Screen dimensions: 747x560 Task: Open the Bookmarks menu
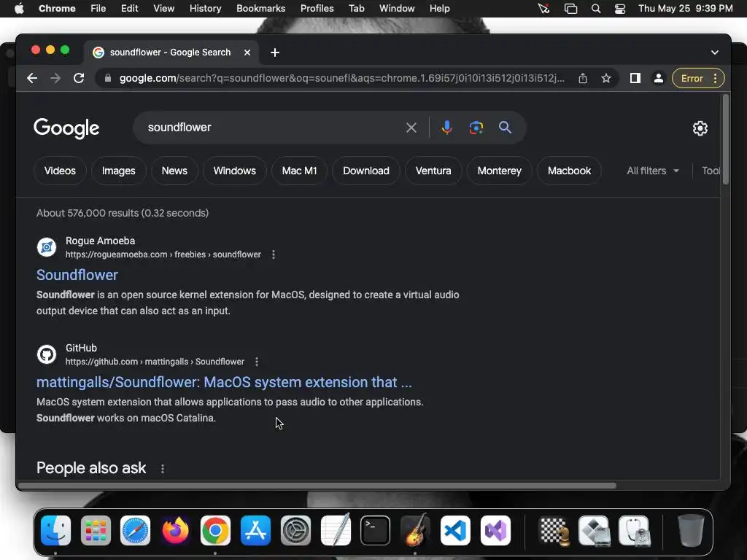(260, 9)
